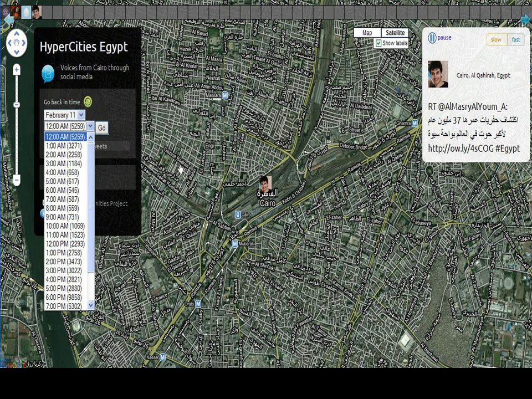Choose 8:00 AM (559) option
The height and width of the screenshot is (399, 532).
tap(65, 208)
